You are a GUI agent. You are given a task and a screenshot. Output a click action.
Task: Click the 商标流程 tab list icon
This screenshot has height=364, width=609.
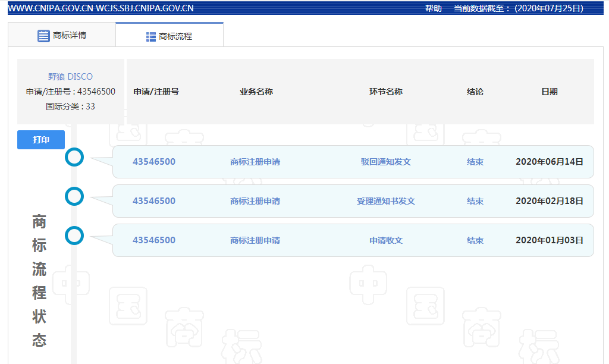tap(151, 37)
